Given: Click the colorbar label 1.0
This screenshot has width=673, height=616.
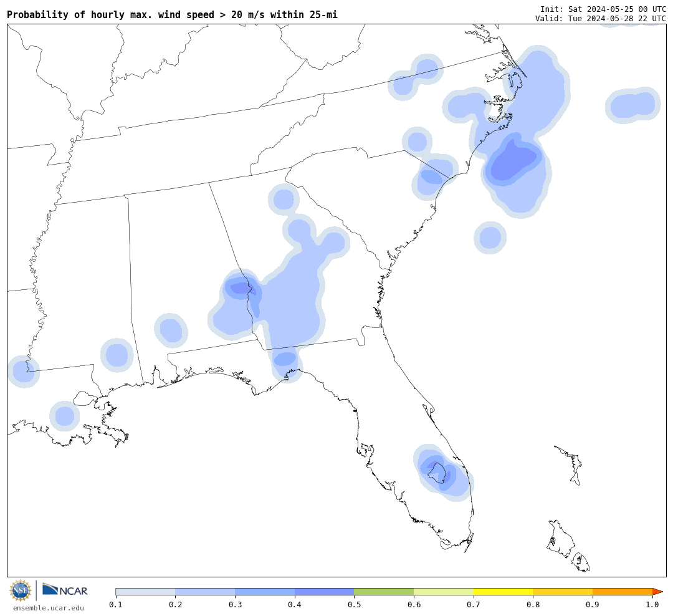Looking at the screenshot, I should (x=652, y=605).
